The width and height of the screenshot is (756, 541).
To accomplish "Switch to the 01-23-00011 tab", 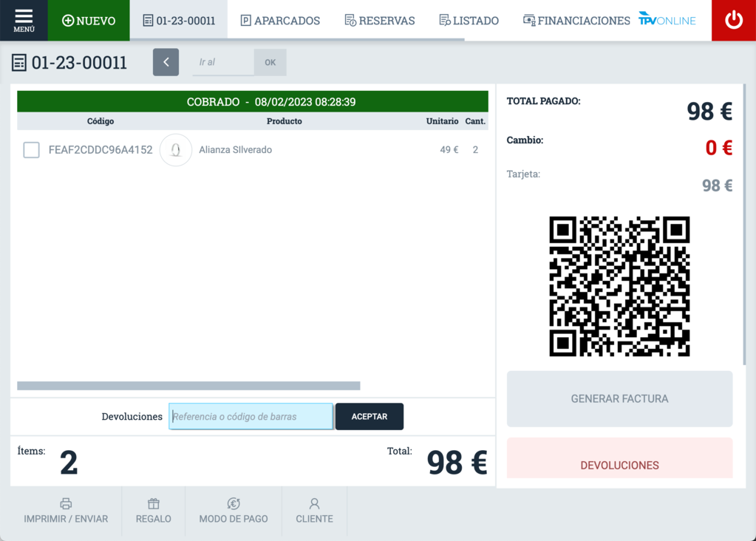I will pos(179,20).
